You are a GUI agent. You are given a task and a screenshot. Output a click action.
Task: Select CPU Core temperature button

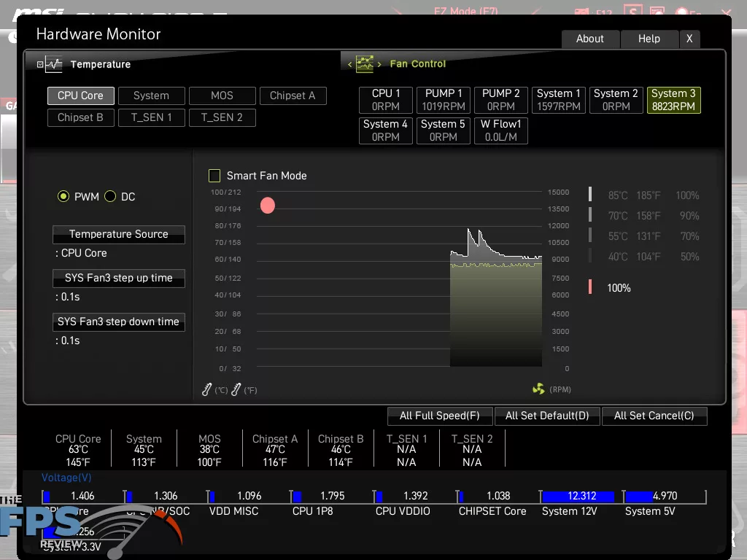80,96
